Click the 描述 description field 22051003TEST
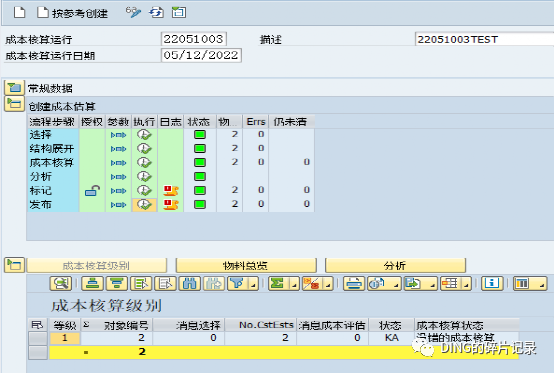The image size is (554, 373). coord(484,39)
